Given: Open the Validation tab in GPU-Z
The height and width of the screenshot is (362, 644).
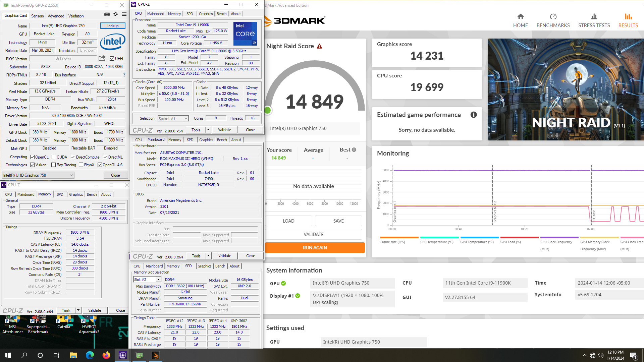Looking at the screenshot, I should click(x=76, y=16).
